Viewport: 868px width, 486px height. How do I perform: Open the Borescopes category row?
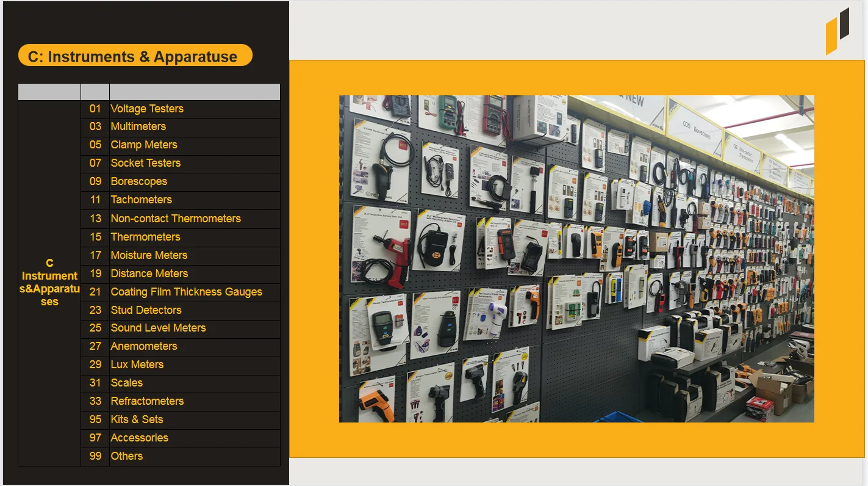(139, 181)
